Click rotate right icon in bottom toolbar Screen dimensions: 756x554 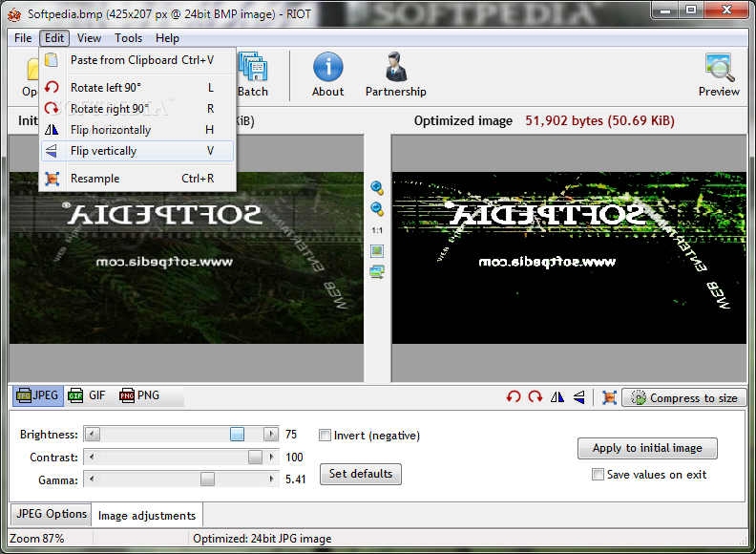tap(535, 397)
